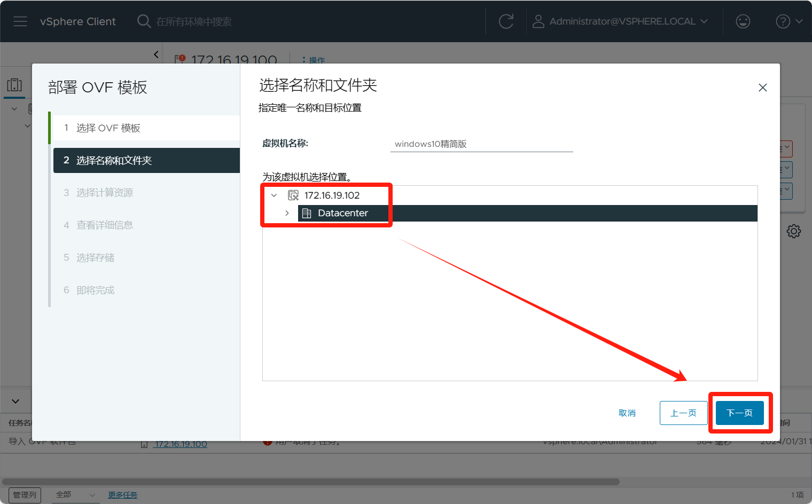Click the horizontal scrollbar at bottom
This screenshot has width=812, height=504.
310,482
